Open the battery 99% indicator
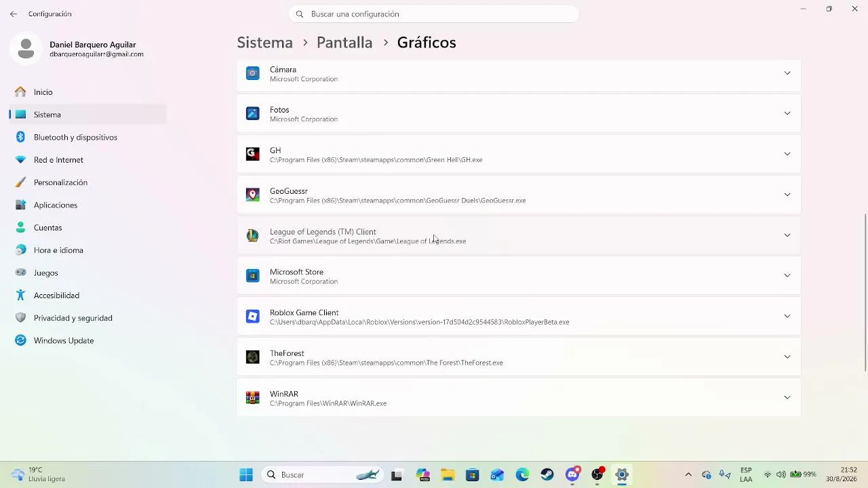 pos(803,474)
